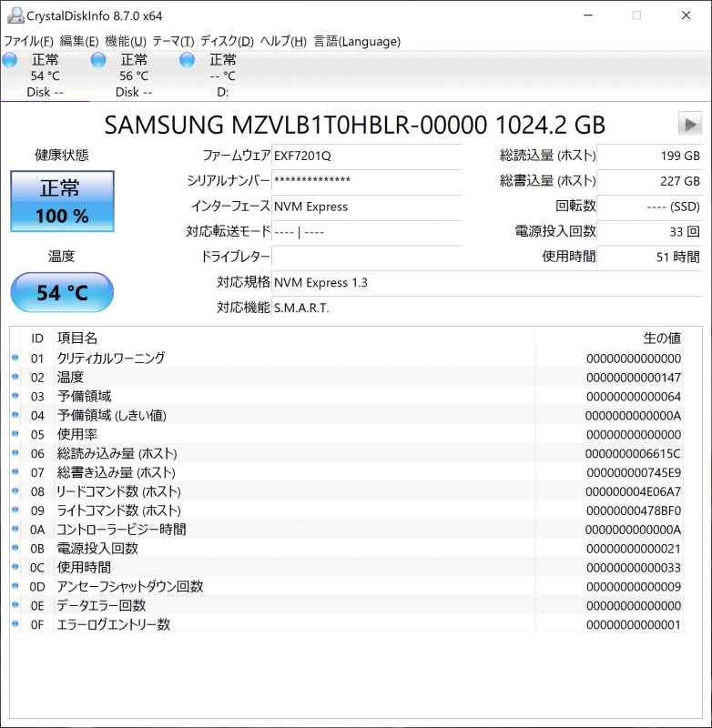Click status dot for attribute 01 クリティカルワーニング

tap(15, 358)
